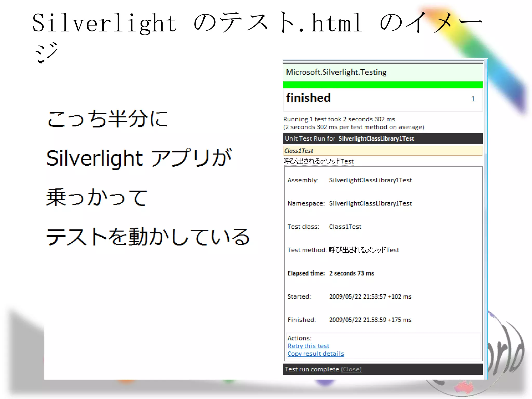
Task: Click Elapsed time value '2 seconds 73 ms'
Action: [351, 273]
